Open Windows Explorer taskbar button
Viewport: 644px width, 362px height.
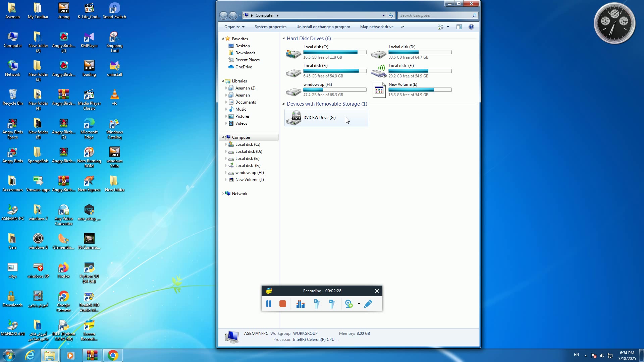[x=50, y=355]
